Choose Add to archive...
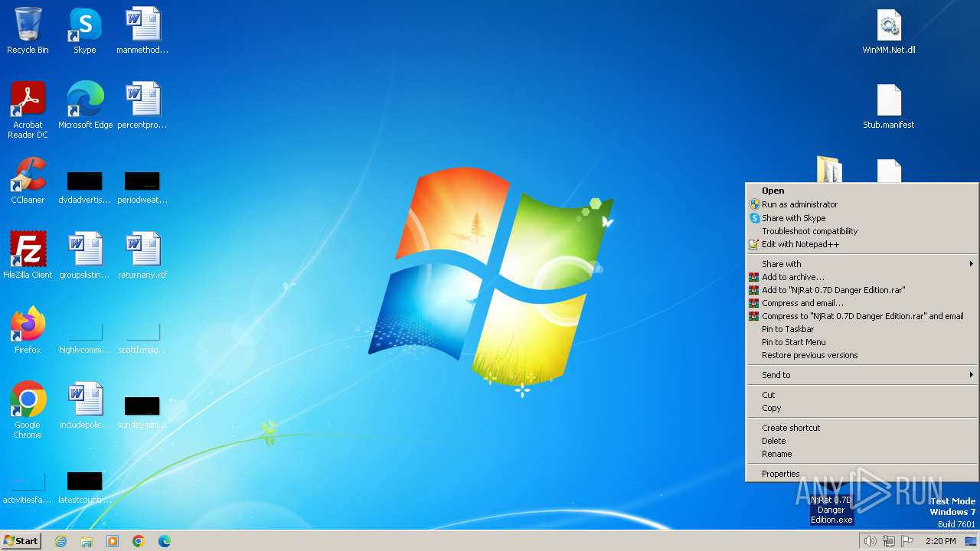This screenshot has width=980, height=551. pos(861,277)
